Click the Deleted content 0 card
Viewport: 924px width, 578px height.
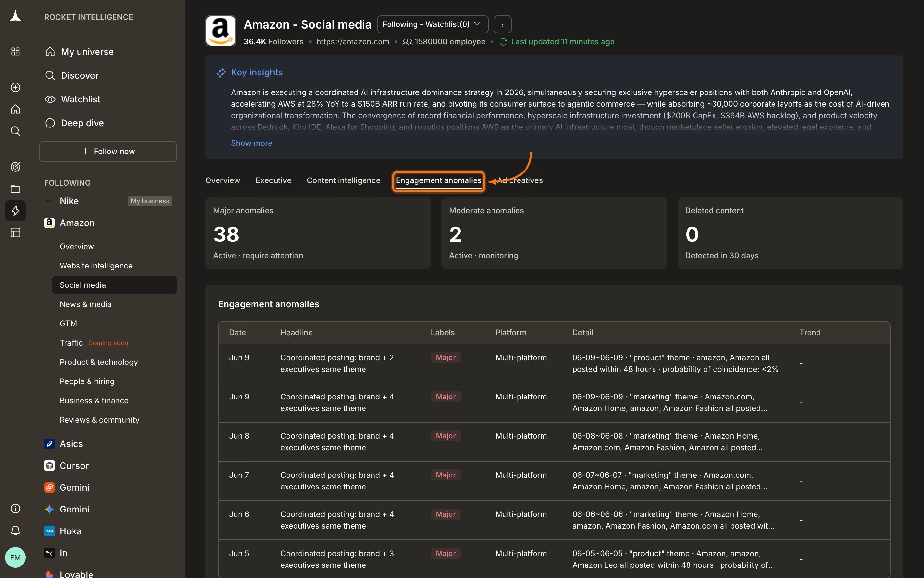(790, 233)
